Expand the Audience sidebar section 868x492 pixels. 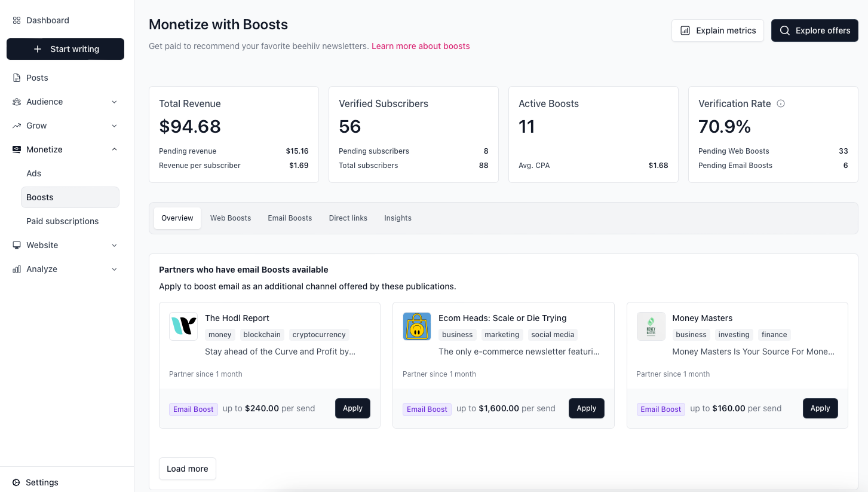(x=114, y=102)
